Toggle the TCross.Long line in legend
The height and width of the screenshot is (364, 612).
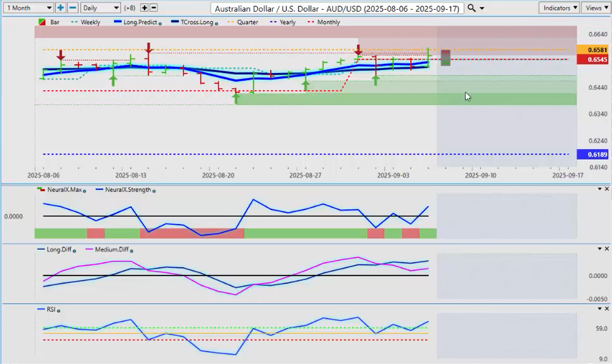[195, 22]
